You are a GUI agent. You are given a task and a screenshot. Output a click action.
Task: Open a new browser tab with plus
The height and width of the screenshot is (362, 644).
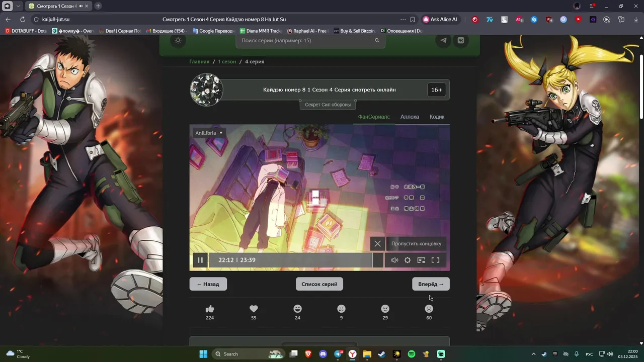98,6
